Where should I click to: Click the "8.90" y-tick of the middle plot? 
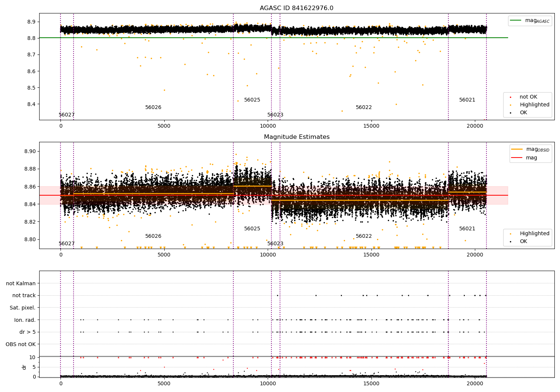coord(30,151)
